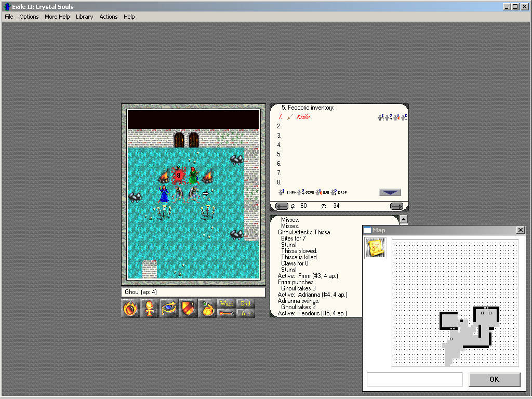Viewport: 532px width, 399px height.
Task: Click the Drop icon on the Knife row
Action: 404,117
